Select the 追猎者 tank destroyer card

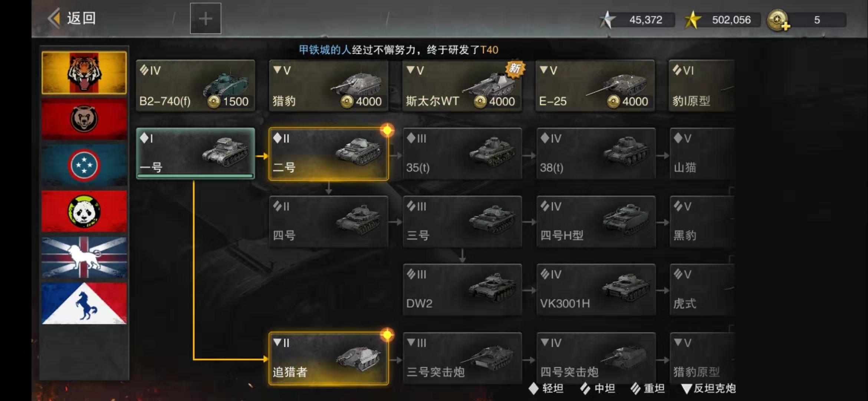(x=329, y=359)
